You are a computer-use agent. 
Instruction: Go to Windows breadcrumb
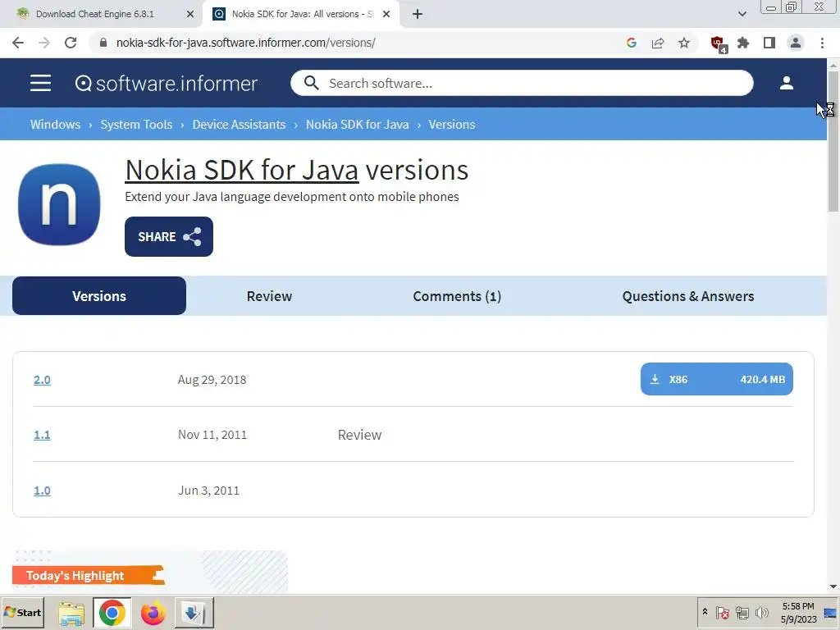tap(55, 125)
